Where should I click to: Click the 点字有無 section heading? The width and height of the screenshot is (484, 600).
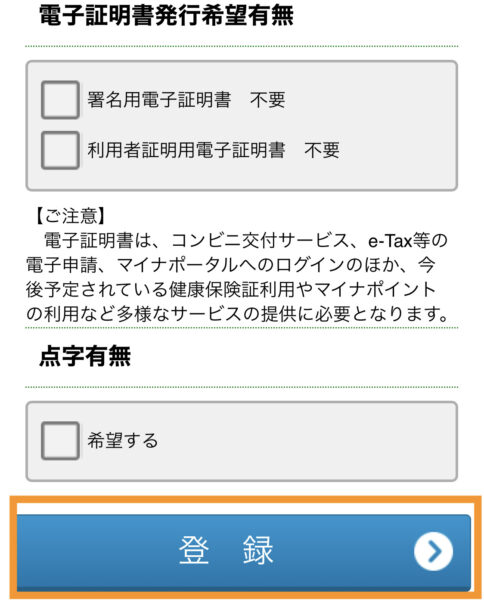click(x=85, y=356)
